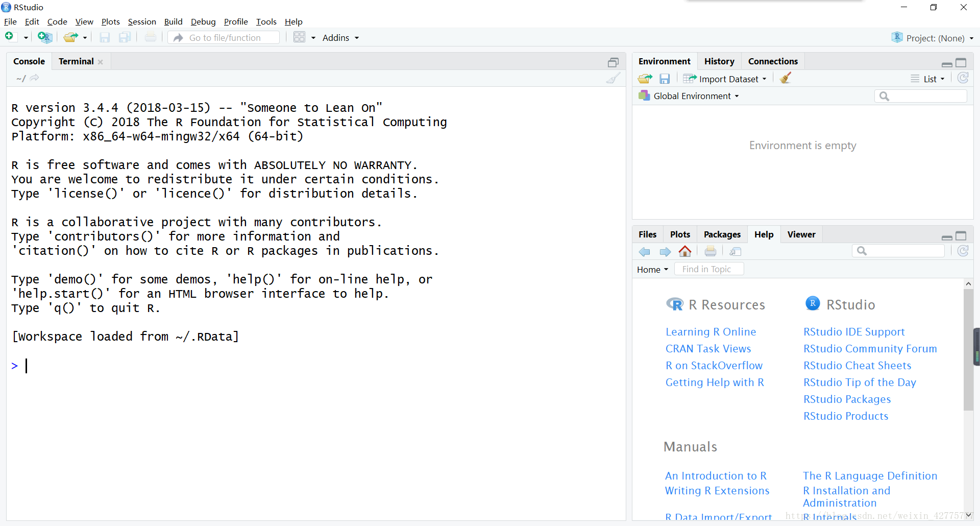The height and width of the screenshot is (526, 980).
Task: Click the Help forward arrow
Action: (665, 252)
